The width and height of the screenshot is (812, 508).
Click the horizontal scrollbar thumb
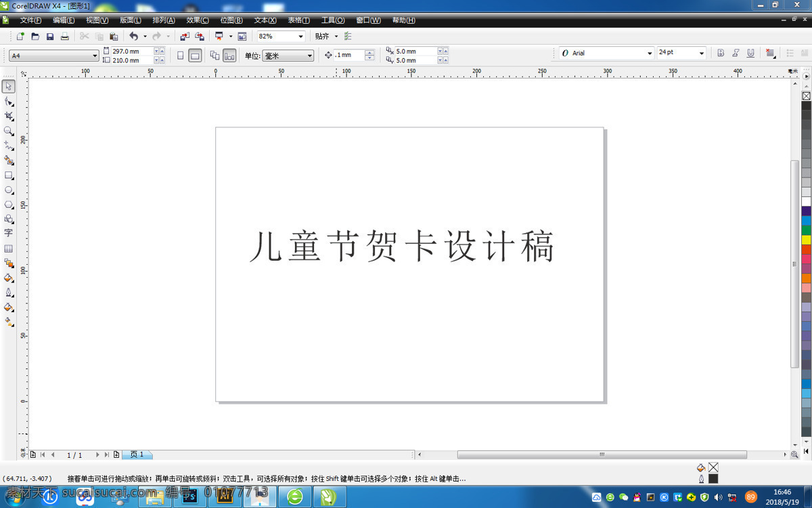point(602,455)
